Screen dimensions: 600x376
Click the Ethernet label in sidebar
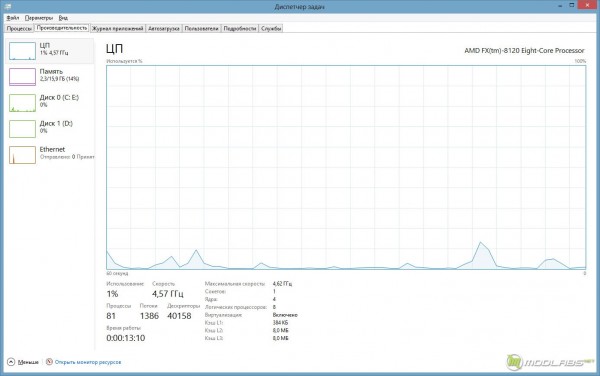click(52, 150)
